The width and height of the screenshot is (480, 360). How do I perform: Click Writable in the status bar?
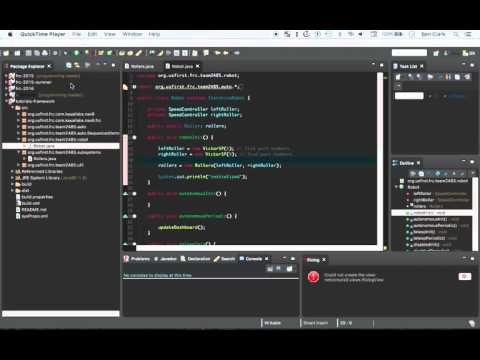pyautogui.click(x=272, y=323)
